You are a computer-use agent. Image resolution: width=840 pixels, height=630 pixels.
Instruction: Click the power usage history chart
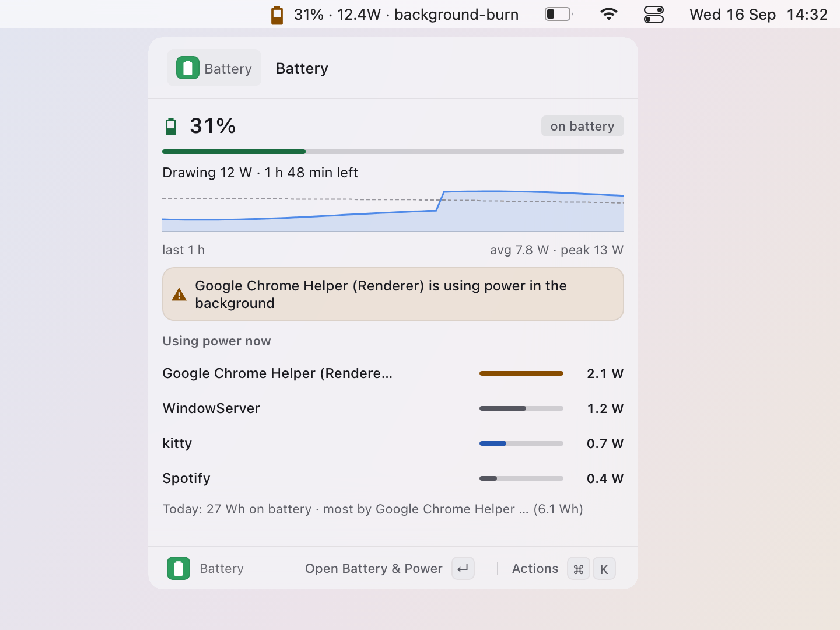pos(393,211)
